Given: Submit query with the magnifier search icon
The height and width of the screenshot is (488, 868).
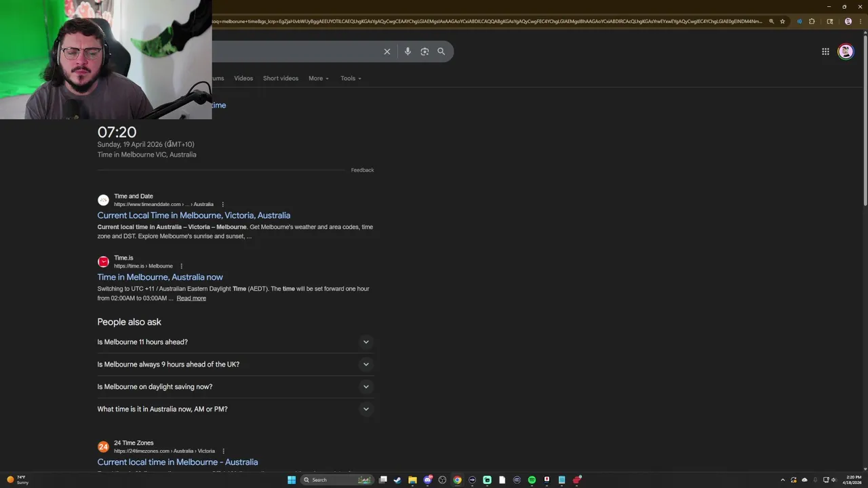Looking at the screenshot, I should (441, 52).
